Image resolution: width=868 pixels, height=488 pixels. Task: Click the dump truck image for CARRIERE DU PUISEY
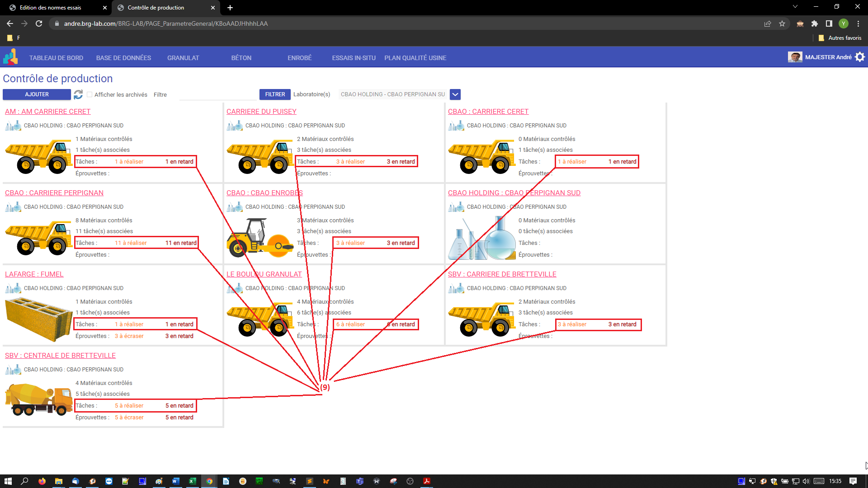point(260,156)
